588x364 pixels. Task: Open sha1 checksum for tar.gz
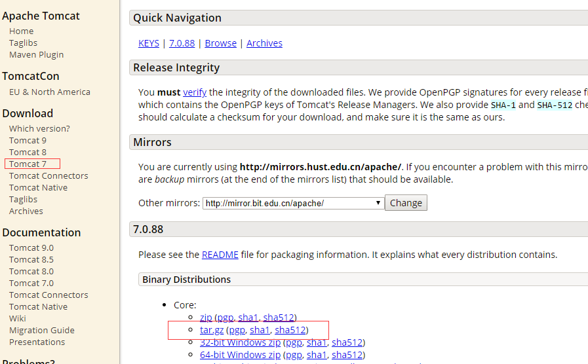(x=260, y=330)
